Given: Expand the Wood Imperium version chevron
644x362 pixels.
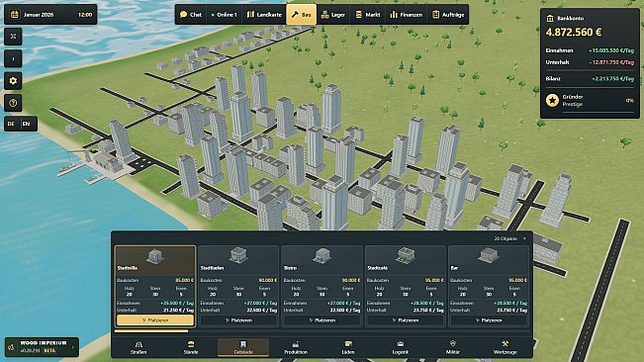Looking at the screenshot, I should click(72, 347).
